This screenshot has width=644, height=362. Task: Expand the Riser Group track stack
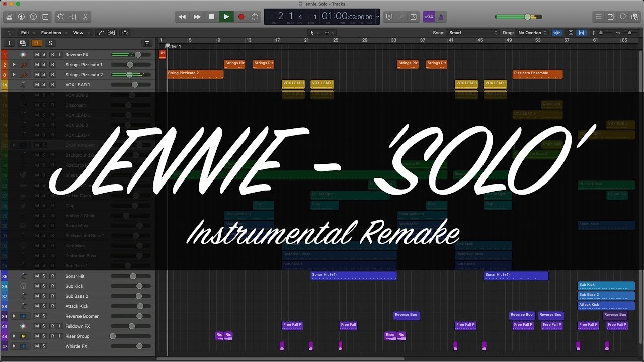[14, 336]
